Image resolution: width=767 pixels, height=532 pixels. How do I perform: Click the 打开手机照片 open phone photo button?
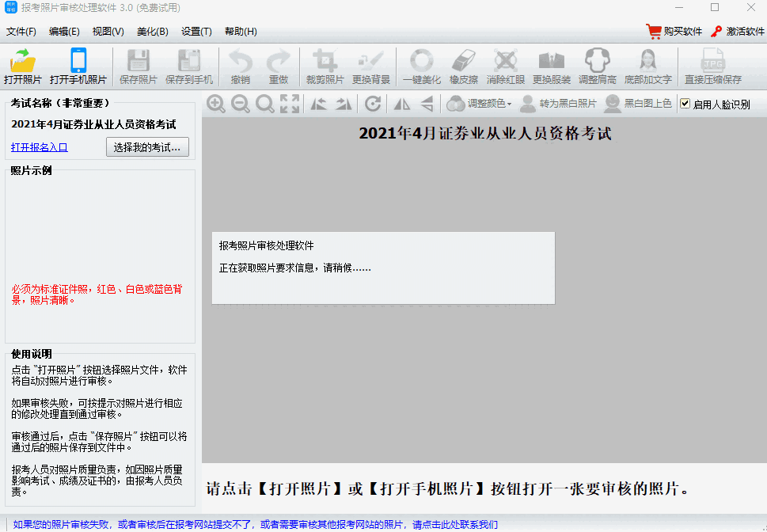point(78,66)
